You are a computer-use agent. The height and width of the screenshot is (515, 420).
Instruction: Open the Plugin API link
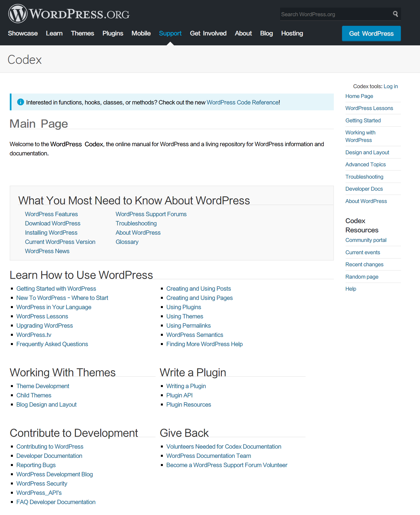click(179, 395)
